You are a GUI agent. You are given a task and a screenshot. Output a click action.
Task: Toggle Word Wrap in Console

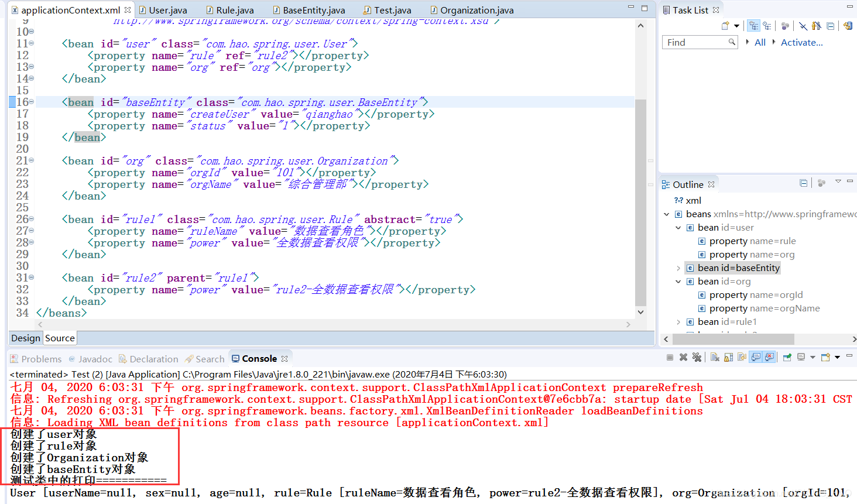742,357
